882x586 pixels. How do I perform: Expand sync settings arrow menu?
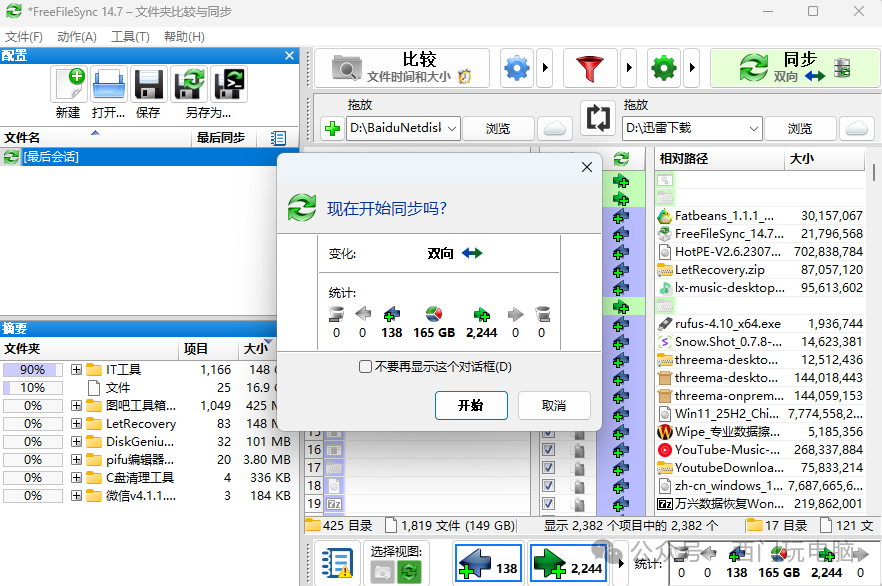click(692, 68)
